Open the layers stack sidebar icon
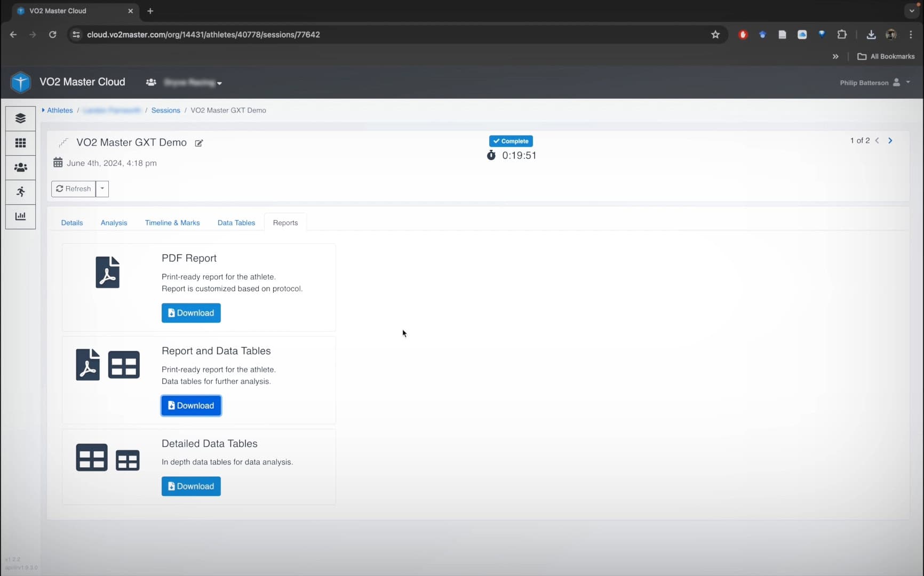This screenshot has height=576, width=924. (x=20, y=118)
